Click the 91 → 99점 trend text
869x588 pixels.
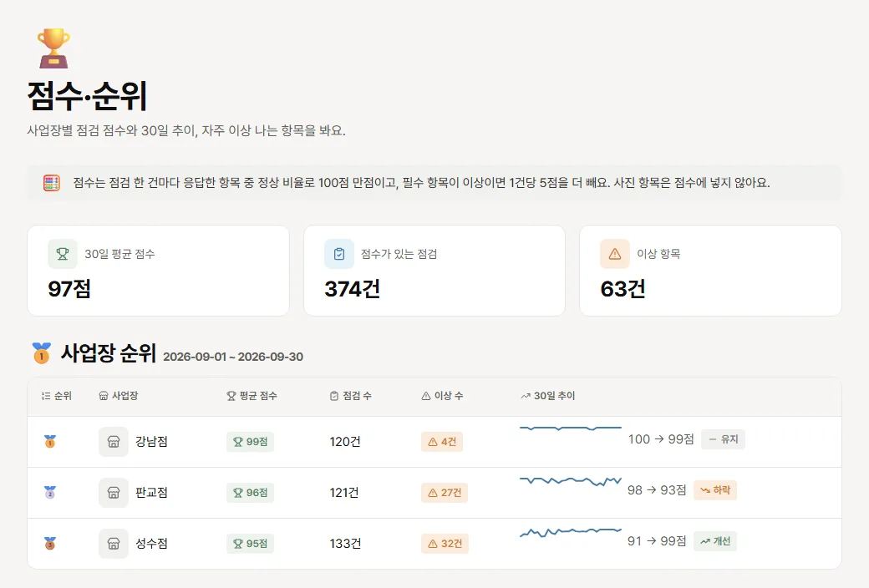pos(657,541)
